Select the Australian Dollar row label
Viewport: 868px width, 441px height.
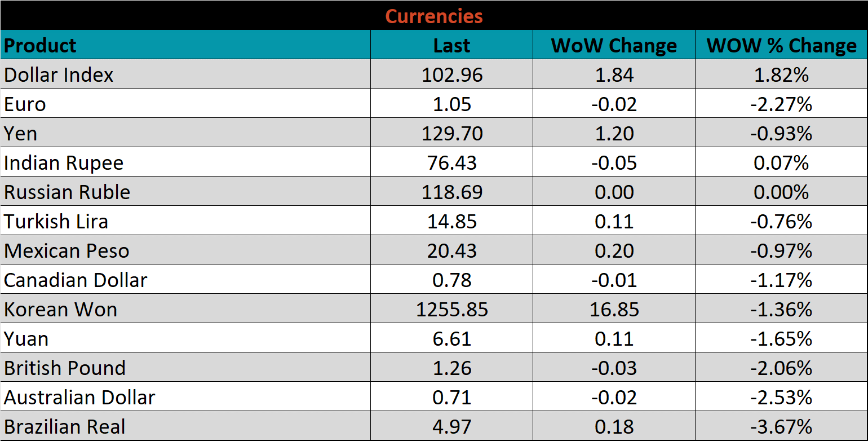click(x=79, y=398)
